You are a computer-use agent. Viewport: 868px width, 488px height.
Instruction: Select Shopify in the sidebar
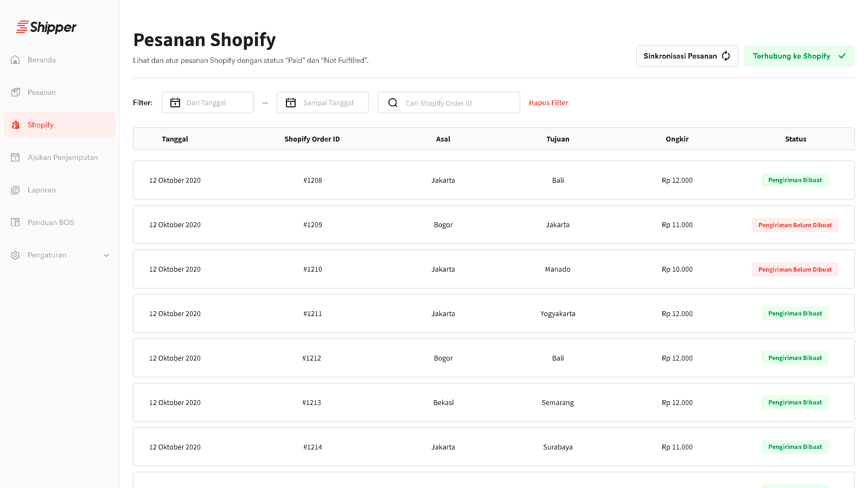click(60, 125)
